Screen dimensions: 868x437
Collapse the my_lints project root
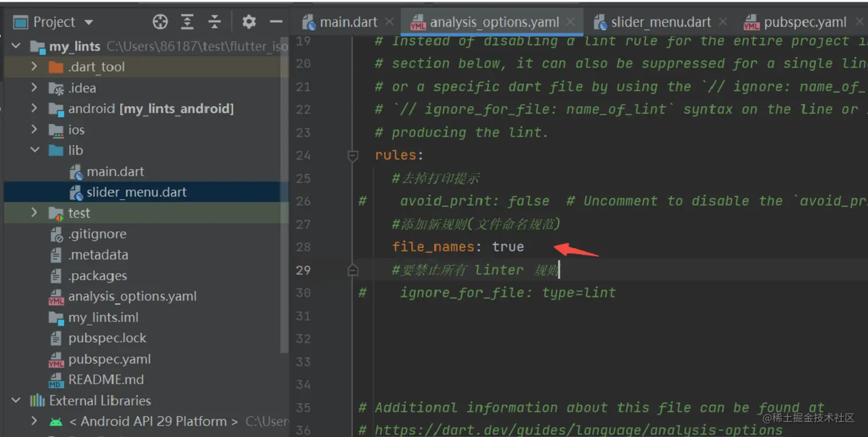click(x=16, y=46)
